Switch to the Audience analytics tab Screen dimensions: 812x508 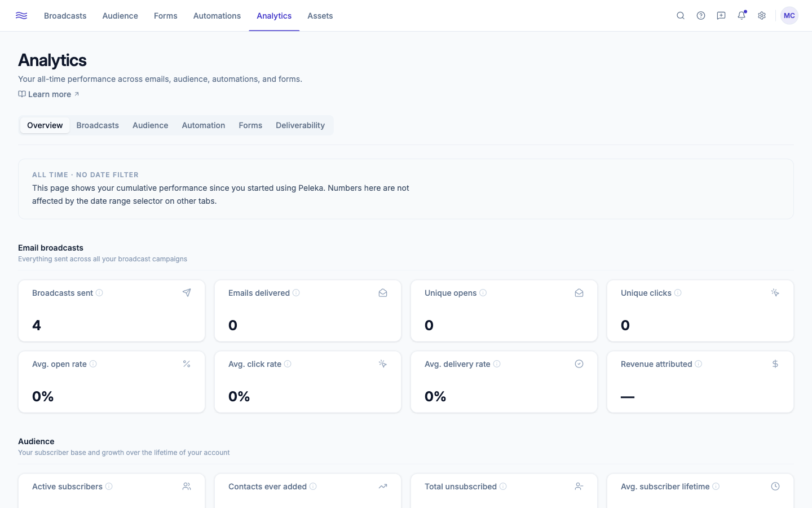151,125
